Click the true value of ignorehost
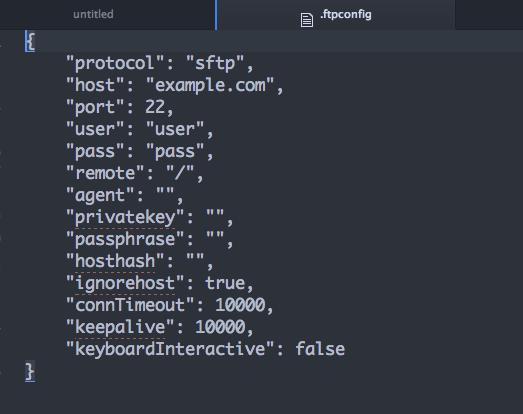The image size is (523, 414). pyautogui.click(x=225, y=283)
